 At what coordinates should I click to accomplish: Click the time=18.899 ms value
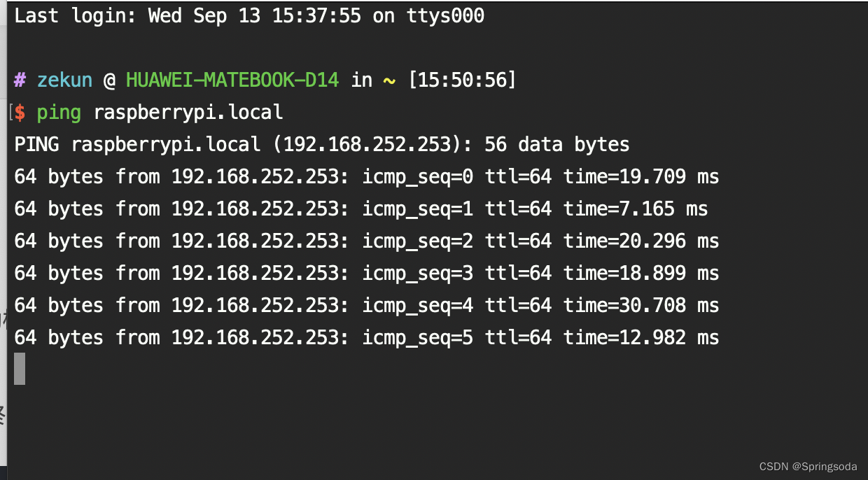click(641, 274)
